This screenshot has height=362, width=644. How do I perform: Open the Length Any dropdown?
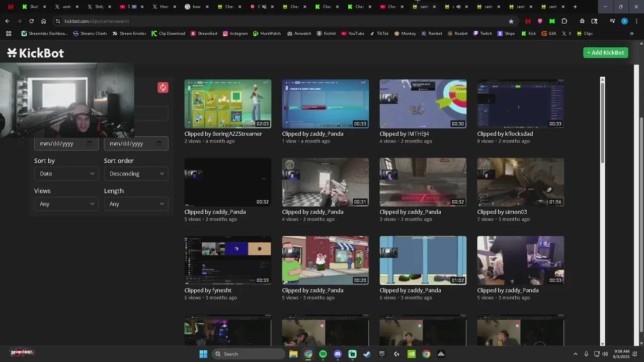point(136,204)
